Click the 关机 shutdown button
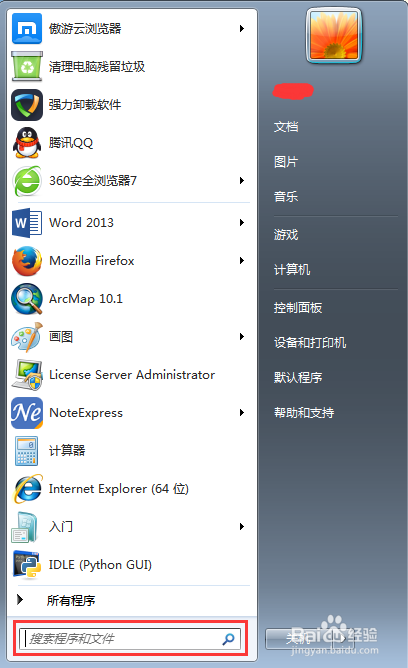This screenshot has height=668, width=408. [x=299, y=639]
